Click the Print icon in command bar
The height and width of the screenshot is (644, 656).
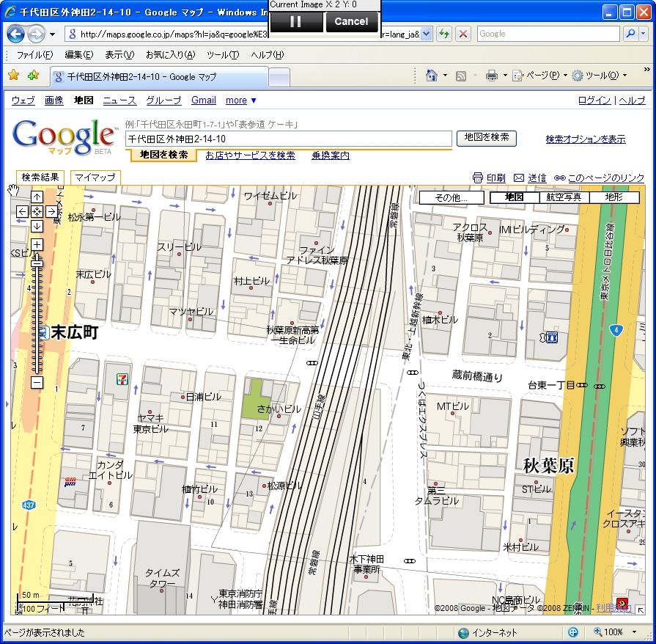click(x=492, y=76)
